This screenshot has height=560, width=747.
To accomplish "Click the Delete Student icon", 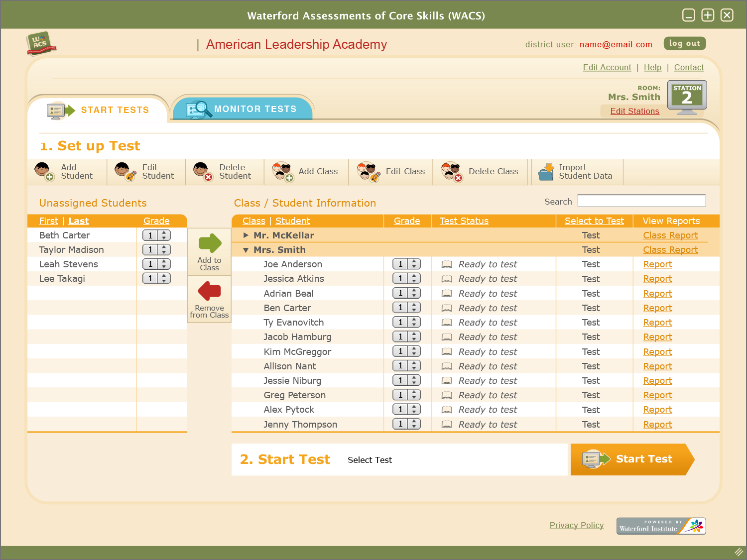I will 203,171.
